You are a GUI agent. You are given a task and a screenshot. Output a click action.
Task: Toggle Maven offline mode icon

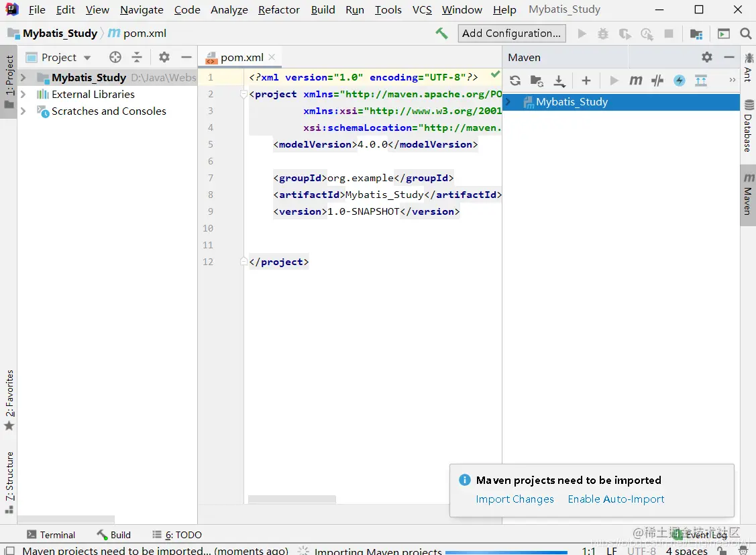pyautogui.click(x=680, y=81)
